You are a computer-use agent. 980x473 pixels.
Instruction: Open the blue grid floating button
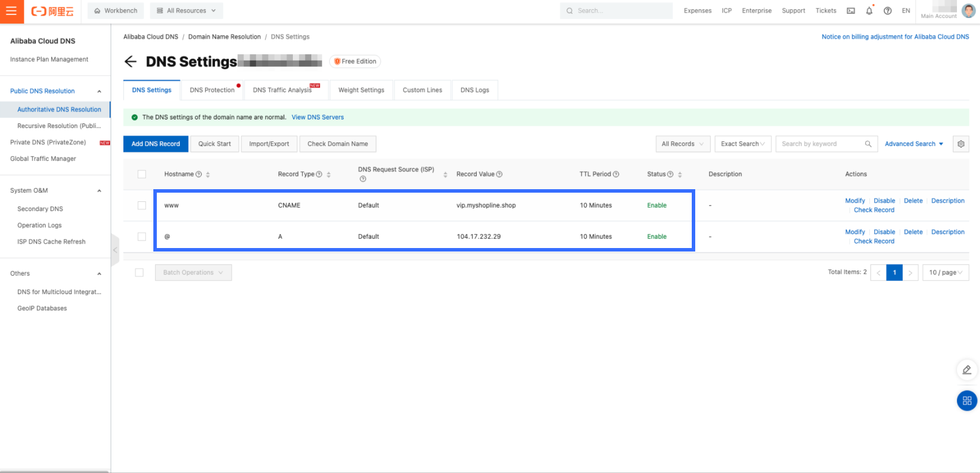pos(967,400)
